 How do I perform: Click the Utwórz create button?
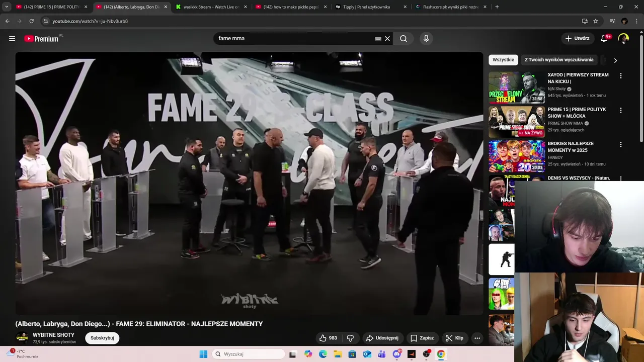pos(577,38)
